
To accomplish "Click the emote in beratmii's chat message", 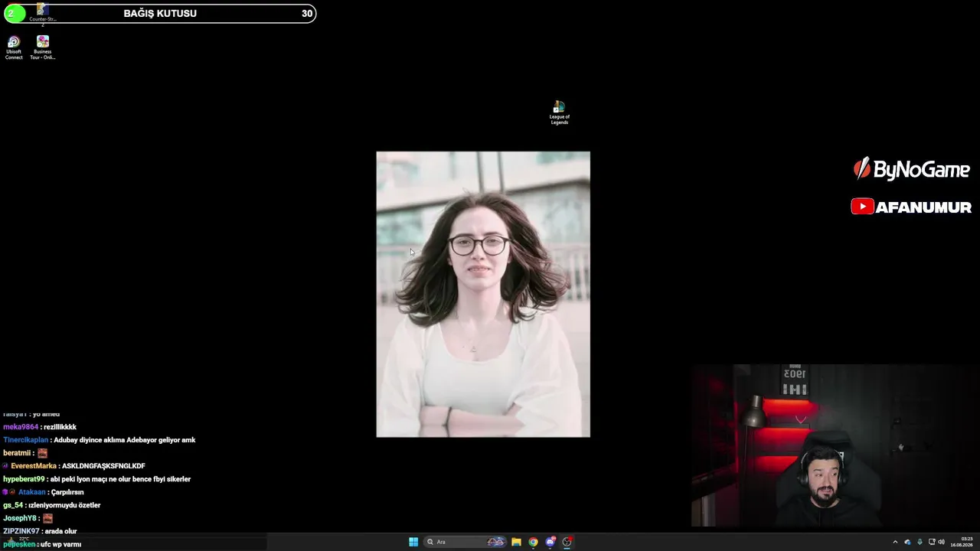I will [x=42, y=453].
